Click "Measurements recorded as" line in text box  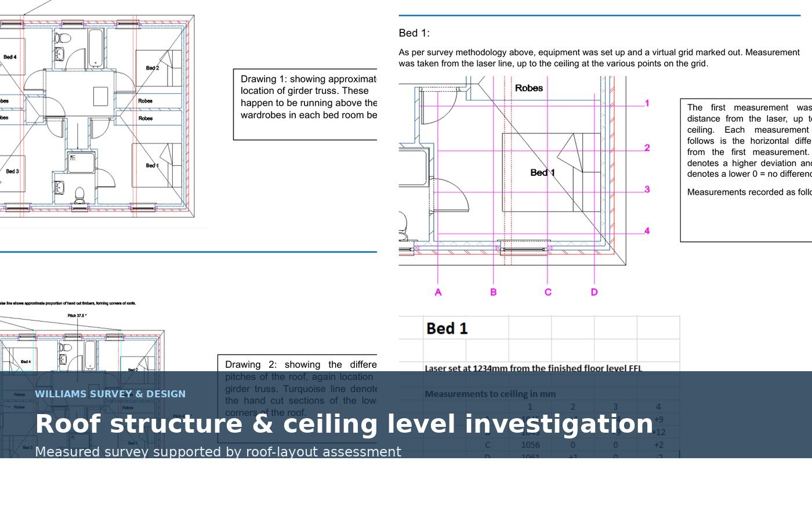coord(749,192)
